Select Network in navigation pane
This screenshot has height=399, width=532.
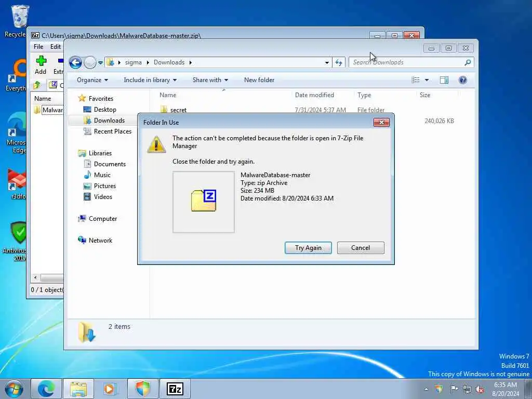100,241
